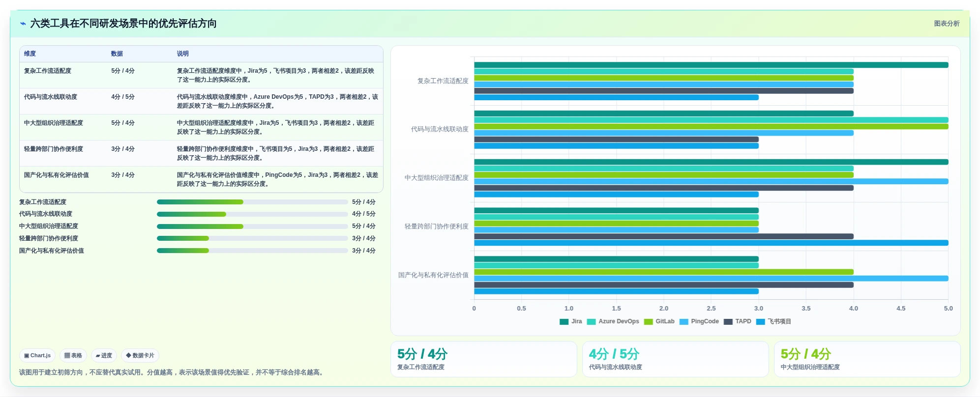Toggle the GitLab legend color swatch
The image size is (980, 397).
[x=648, y=322]
